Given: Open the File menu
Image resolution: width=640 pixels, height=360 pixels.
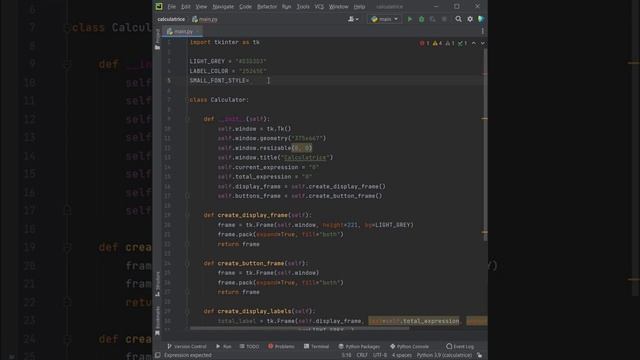Looking at the screenshot, I should pos(171,7).
